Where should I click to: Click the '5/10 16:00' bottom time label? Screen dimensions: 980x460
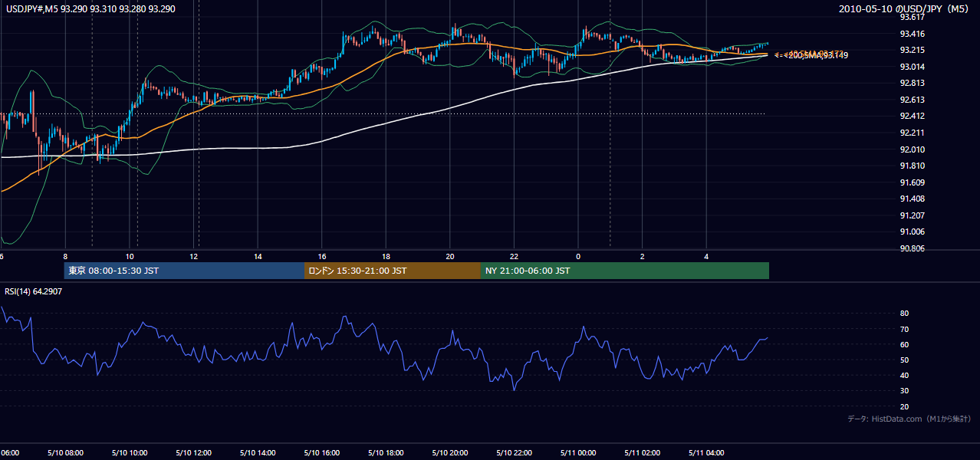(x=321, y=452)
